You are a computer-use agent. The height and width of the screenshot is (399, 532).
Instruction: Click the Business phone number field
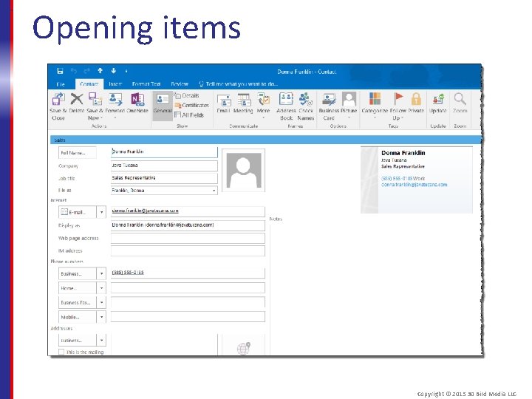188,273
